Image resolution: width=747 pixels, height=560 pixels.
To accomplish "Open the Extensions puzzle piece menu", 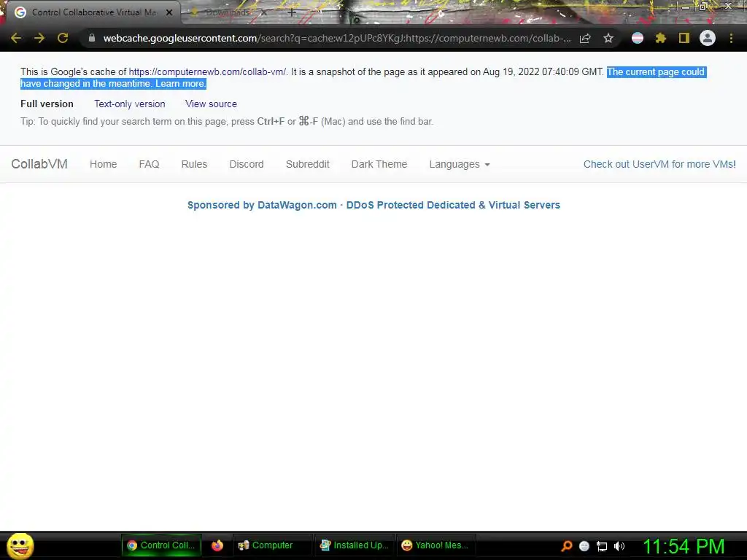I will coord(661,38).
